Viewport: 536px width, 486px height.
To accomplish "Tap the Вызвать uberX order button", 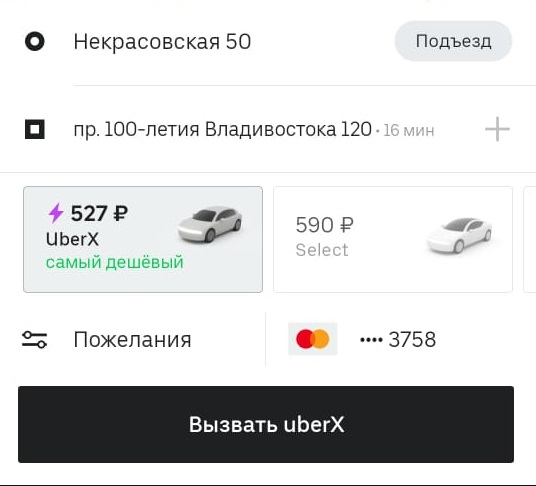I will tap(266, 424).
